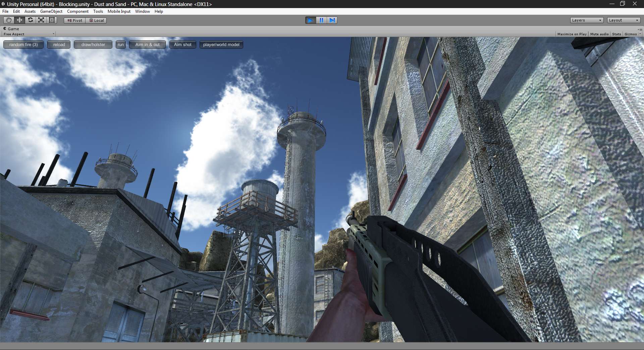Open Gizmos dropdown arrow

(x=640, y=34)
